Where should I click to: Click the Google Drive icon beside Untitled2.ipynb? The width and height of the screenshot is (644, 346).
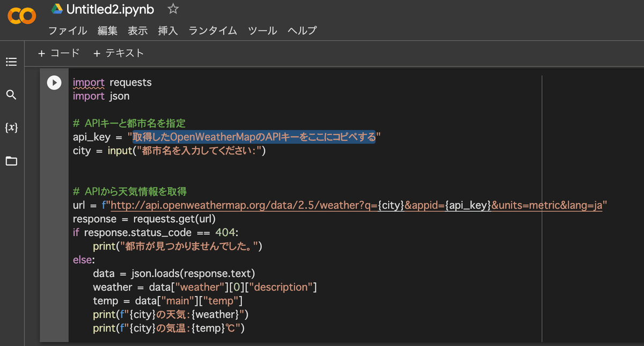coord(57,9)
